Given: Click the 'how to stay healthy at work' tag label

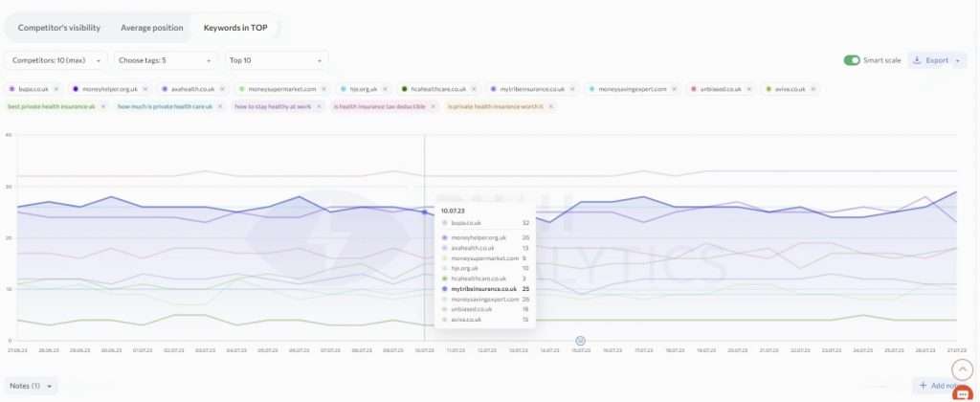Looking at the screenshot, I should tap(273, 107).
